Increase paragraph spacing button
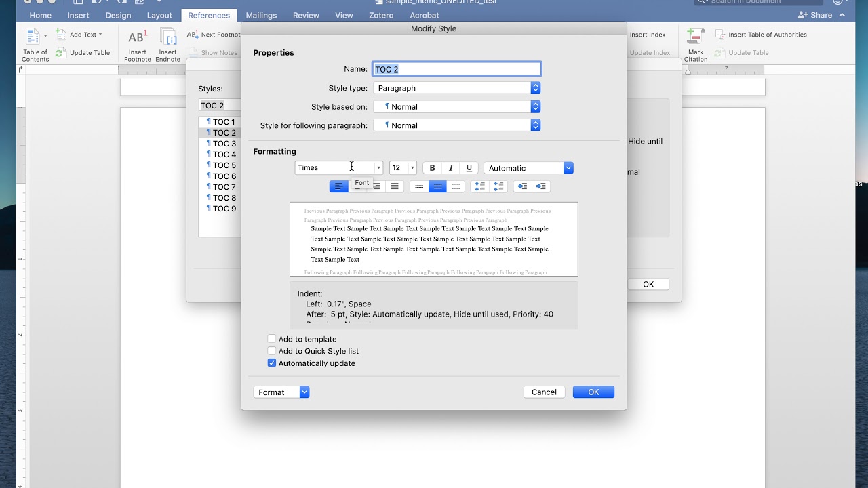Screen dimensions: 868x488 click(480, 186)
